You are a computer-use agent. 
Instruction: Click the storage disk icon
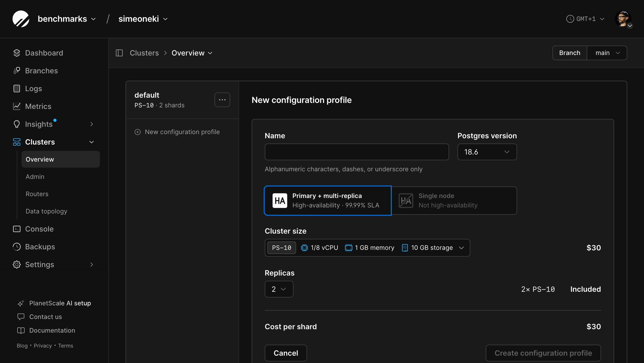(x=405, y=248)
